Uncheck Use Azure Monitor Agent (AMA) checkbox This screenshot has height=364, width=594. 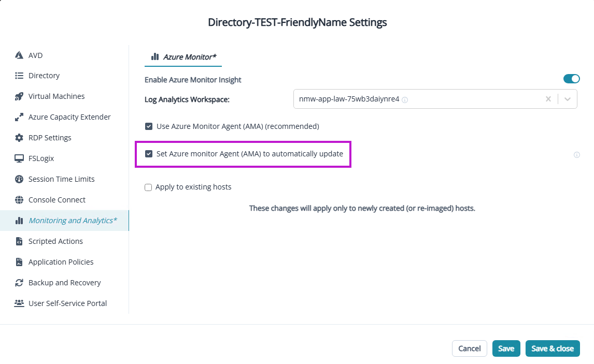(149, 126)
